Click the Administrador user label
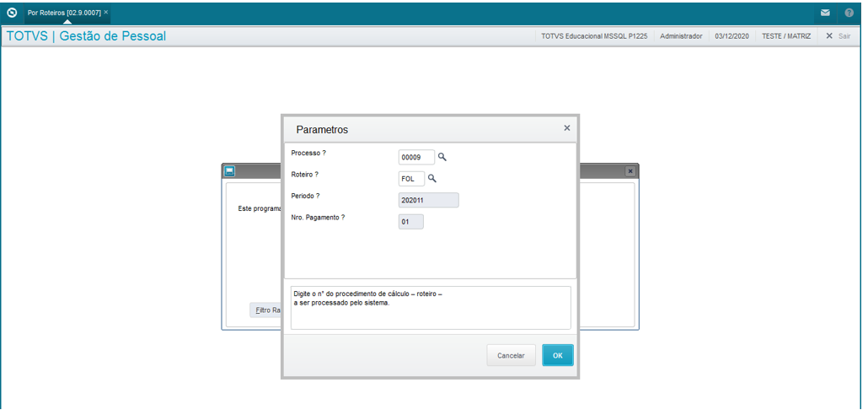868x410 pixels. point(682,36)
